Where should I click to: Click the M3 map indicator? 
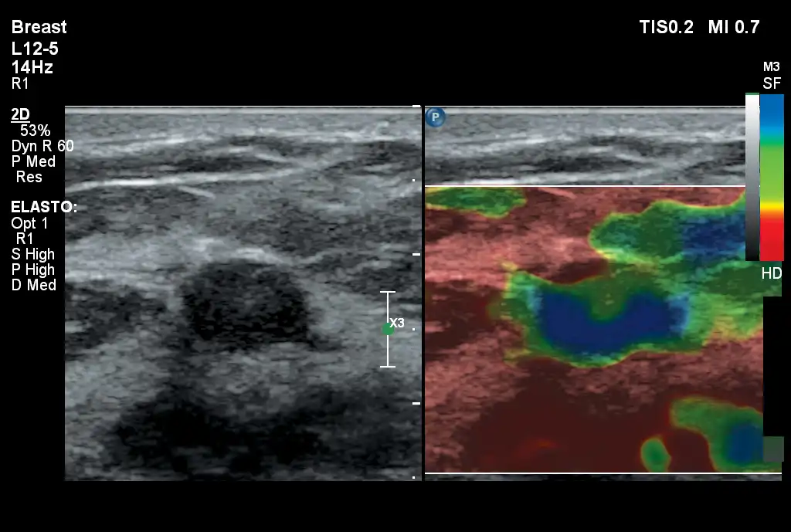pos(771,67)
